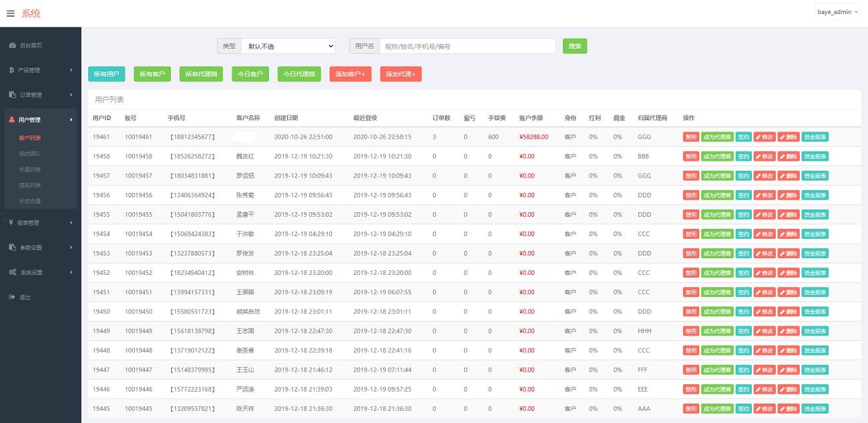The image size is (868, 423).
Task: Click 修改 pencil button for user 19461
Action: coord(765,137)
